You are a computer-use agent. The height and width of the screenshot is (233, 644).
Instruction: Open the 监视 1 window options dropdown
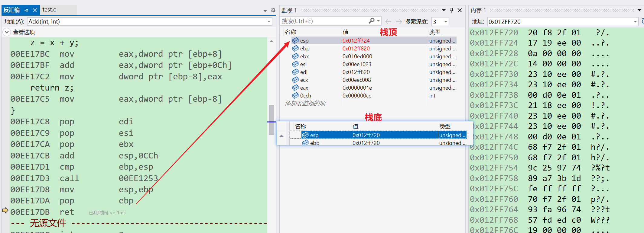click(x=444, y=10)
